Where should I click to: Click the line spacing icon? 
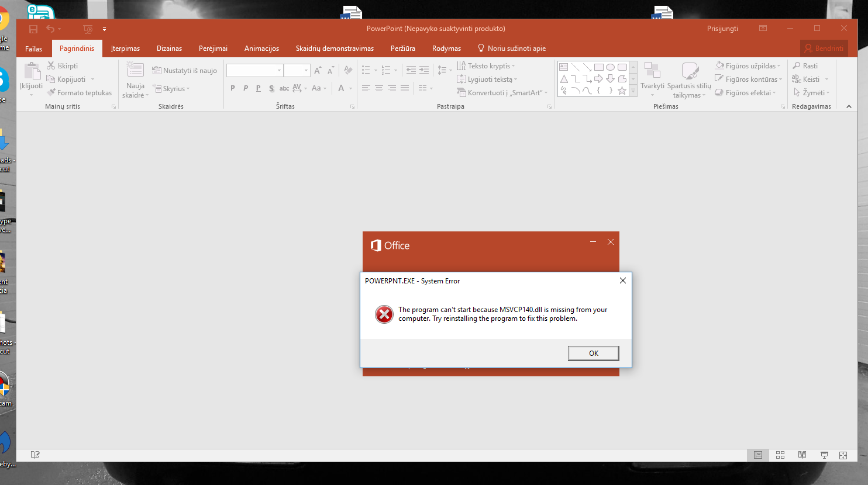point(442,70)
